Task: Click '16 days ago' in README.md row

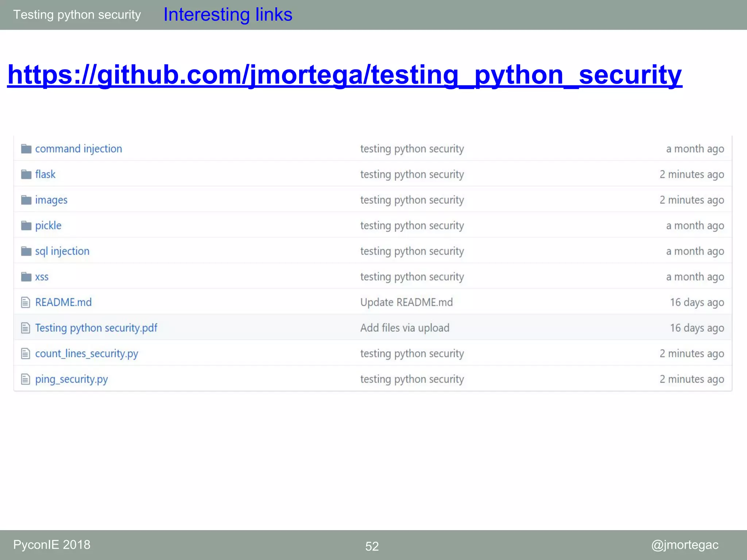Action: tap(697, 302)
